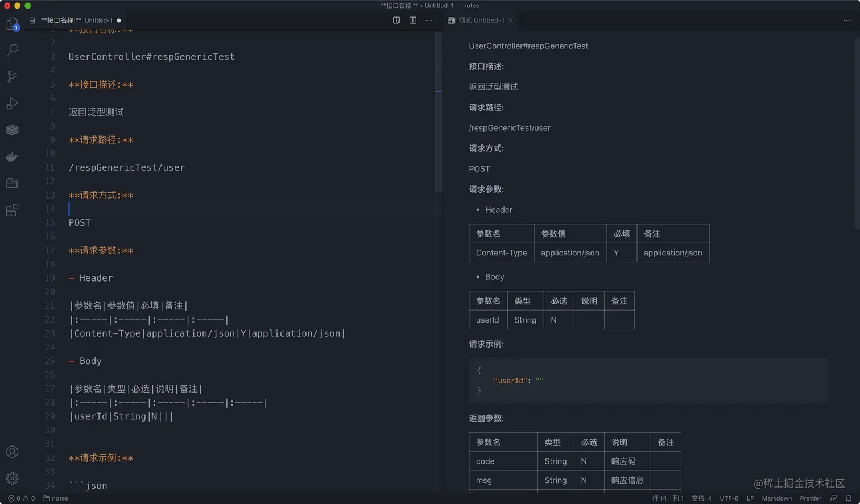Close the 预览 Untitled-1 preview tab

click(510, 20)
